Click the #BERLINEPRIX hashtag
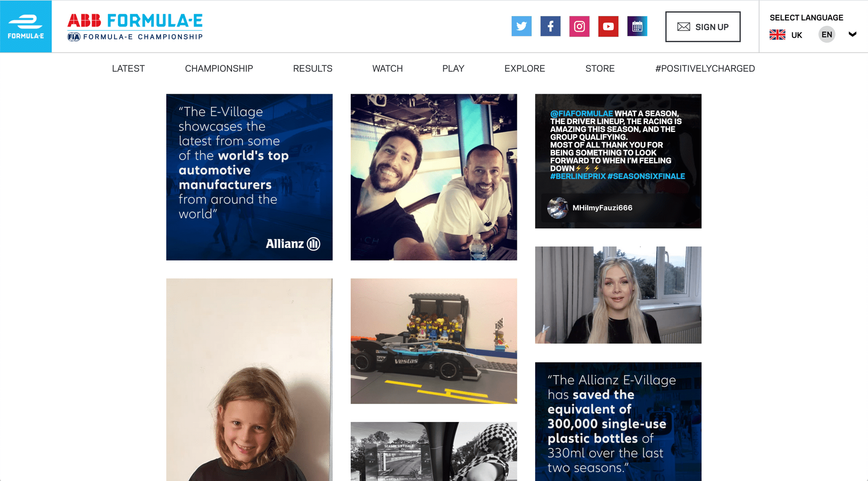Image resolution: width=868 pixels, height=481 pixels. pos(578,176)
